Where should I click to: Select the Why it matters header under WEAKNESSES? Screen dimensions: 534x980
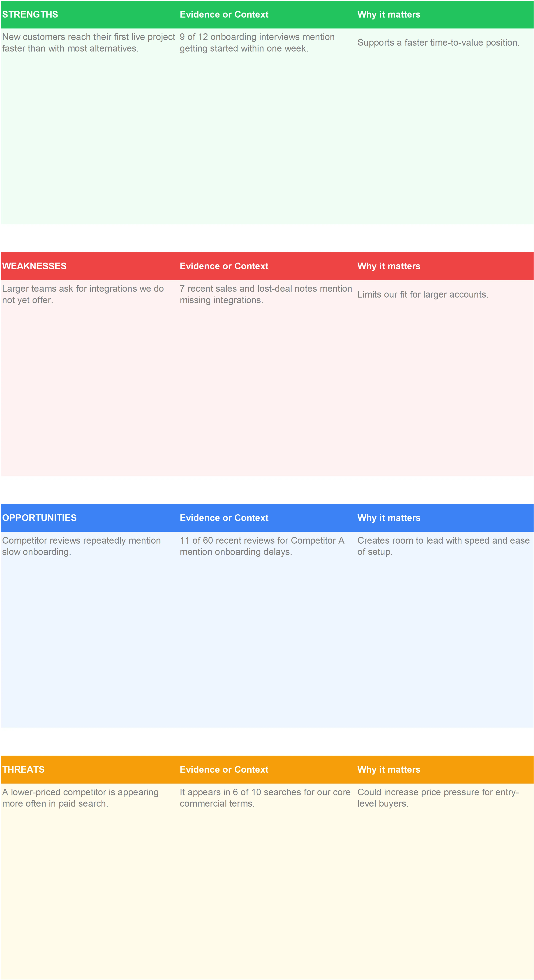445,266
